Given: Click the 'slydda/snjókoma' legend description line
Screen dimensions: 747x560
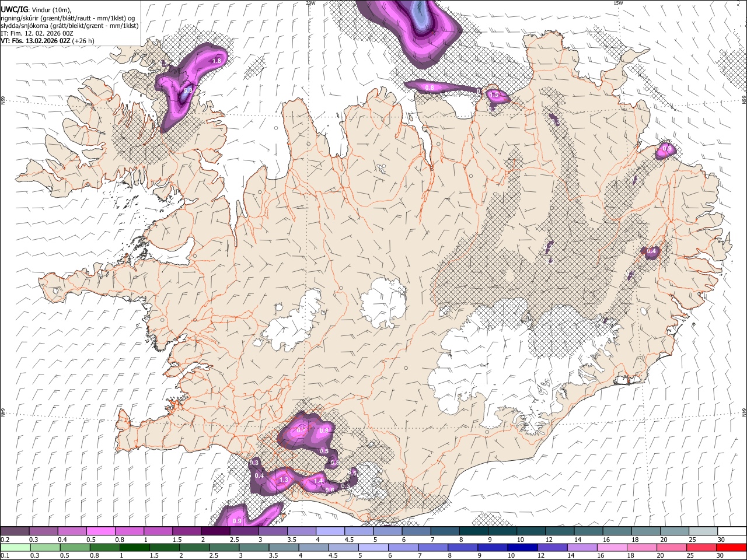Looking at the screenshot, I should [69, 26].
